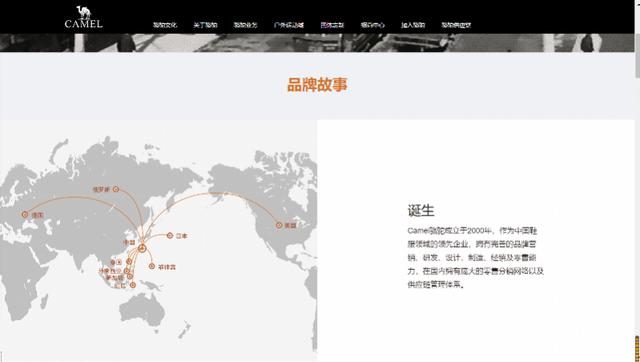Select the Russia (俄罗斯) map marker

point(116,189)
